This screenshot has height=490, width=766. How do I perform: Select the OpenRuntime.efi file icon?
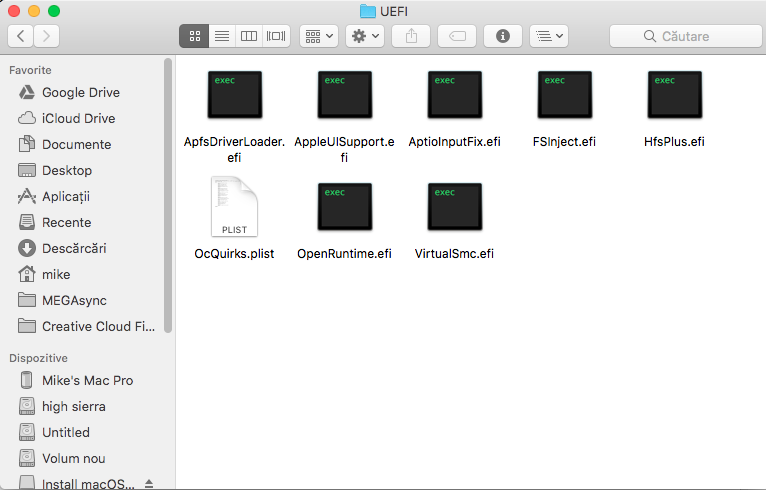tap(344, 207)
